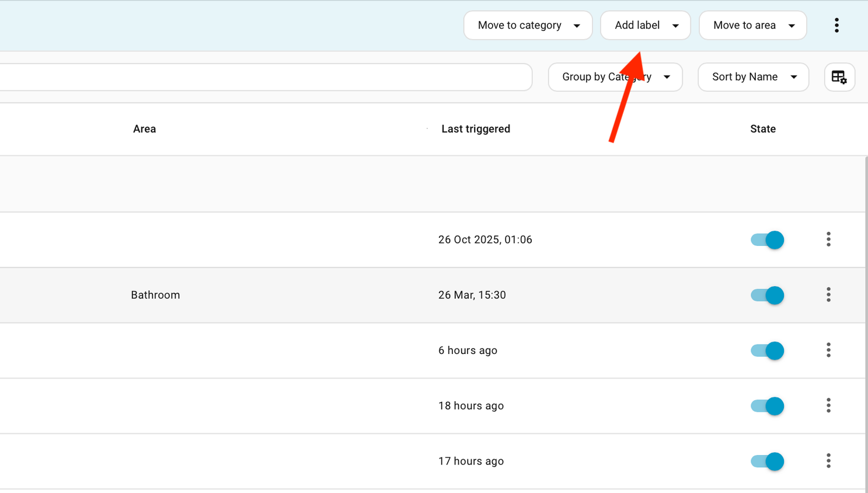The width and height of the screenshot is (868, 493).
Task: Sort by the Last triggered column header
Action: tap(476, 129)
